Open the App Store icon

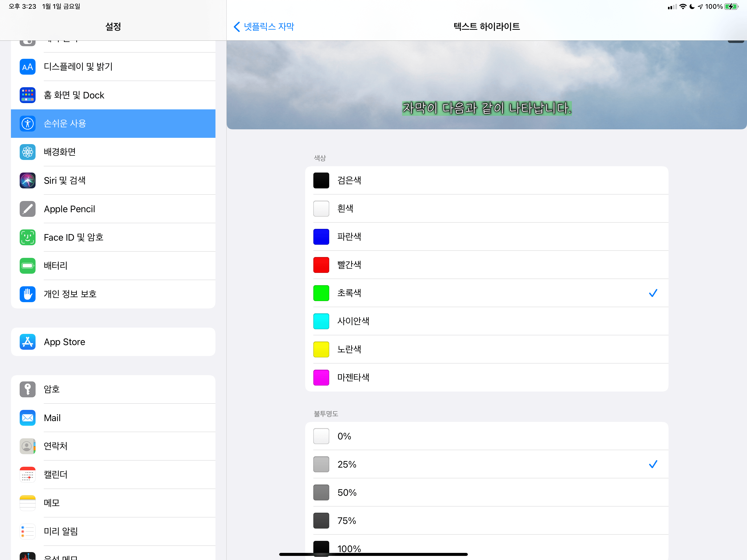(x=27, y=342)
